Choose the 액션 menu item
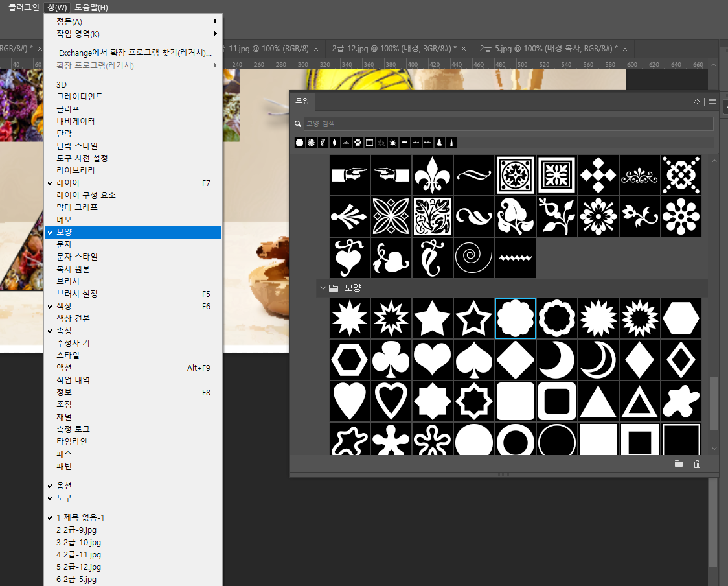Image resolution: width=728 pixels, height=586 pixels. 132,368
